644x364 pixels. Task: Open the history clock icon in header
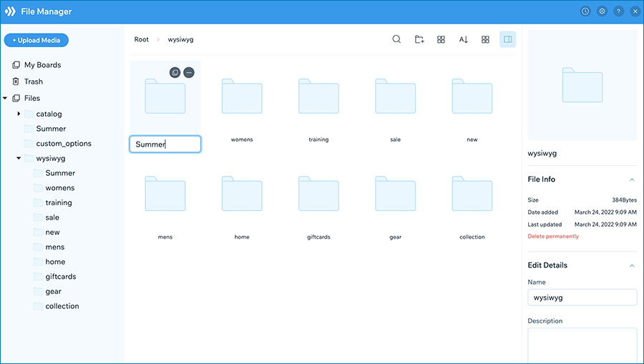click(585, 11)
